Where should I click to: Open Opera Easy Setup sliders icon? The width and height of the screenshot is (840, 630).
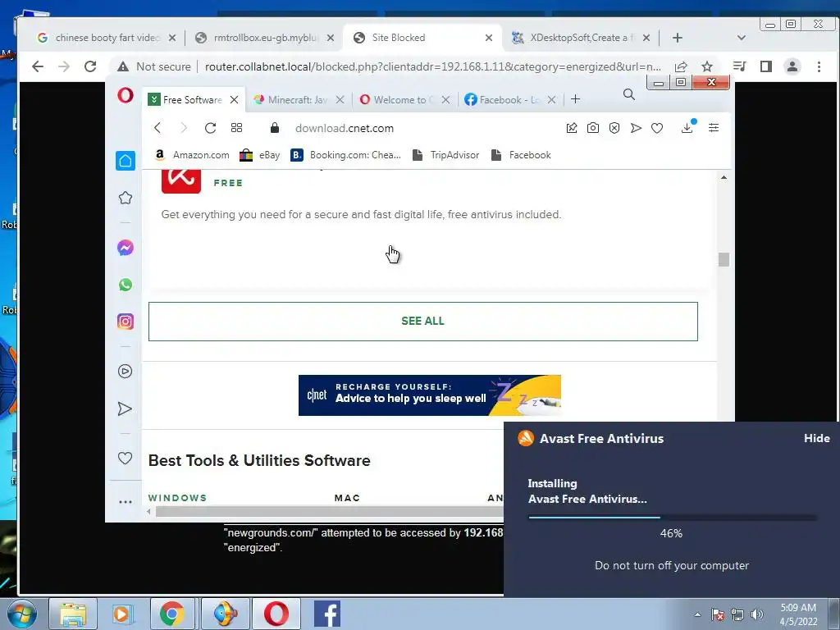714,127
